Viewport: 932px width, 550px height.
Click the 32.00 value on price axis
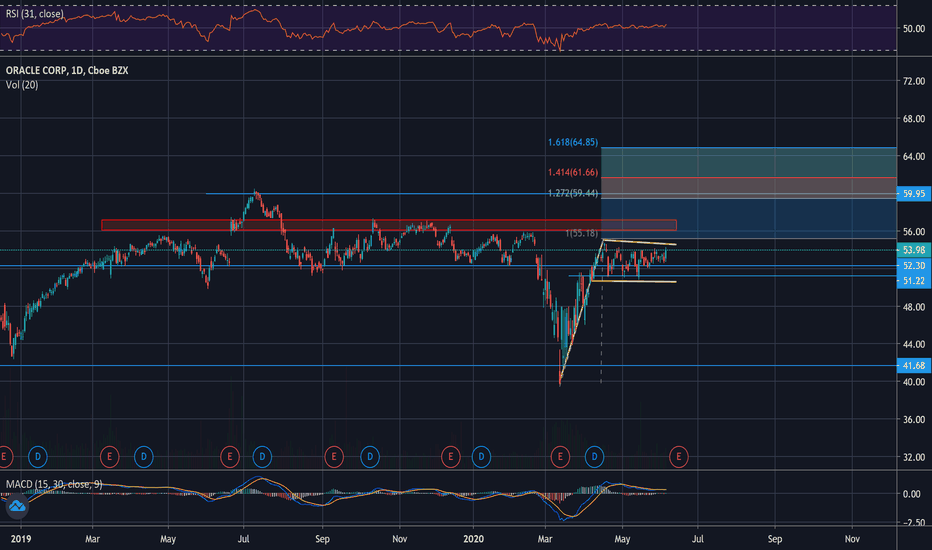coord(914,457)
